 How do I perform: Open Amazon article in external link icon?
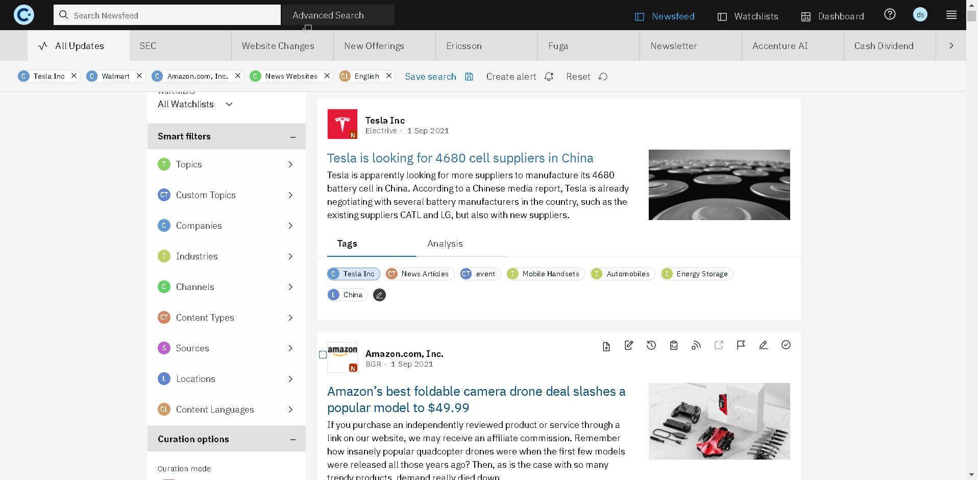coord(719,345)
